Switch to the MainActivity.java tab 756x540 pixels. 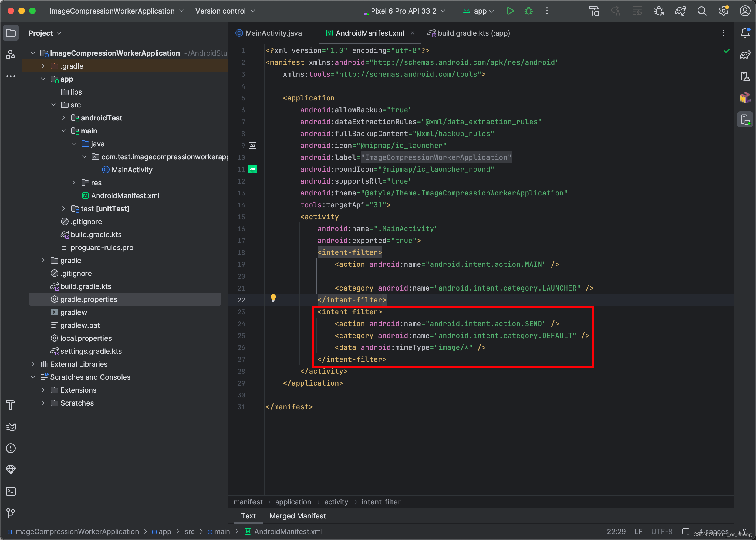click(273, 33)
